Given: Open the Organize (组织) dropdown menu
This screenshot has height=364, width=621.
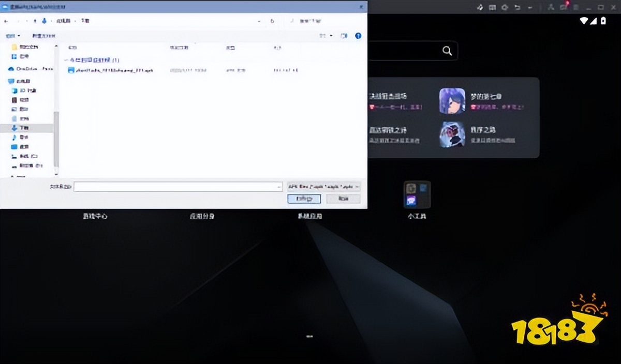Looking at the screenshot, I should point(12,36).
